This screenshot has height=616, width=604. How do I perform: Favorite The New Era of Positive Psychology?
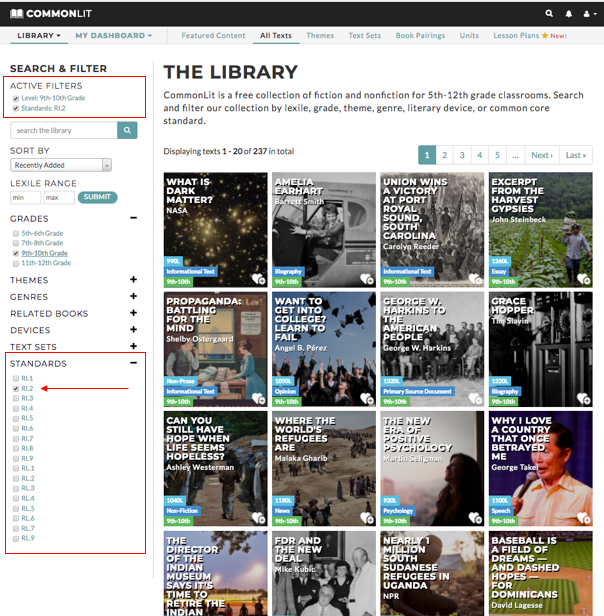point(475,518)
